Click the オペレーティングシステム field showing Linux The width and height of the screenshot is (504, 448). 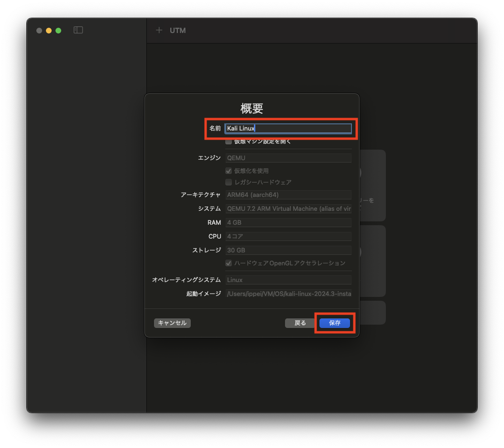288,280
